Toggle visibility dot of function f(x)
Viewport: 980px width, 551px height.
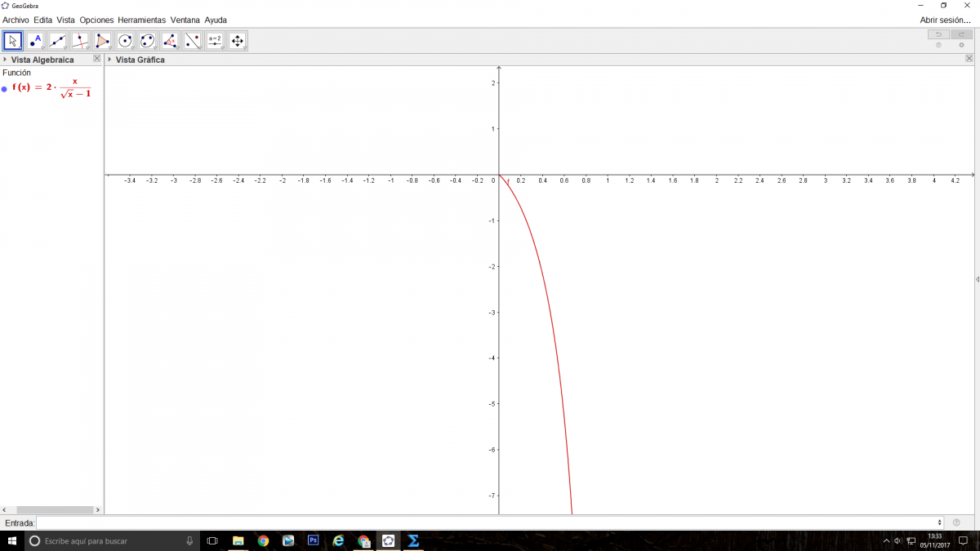tap(5, 88)
